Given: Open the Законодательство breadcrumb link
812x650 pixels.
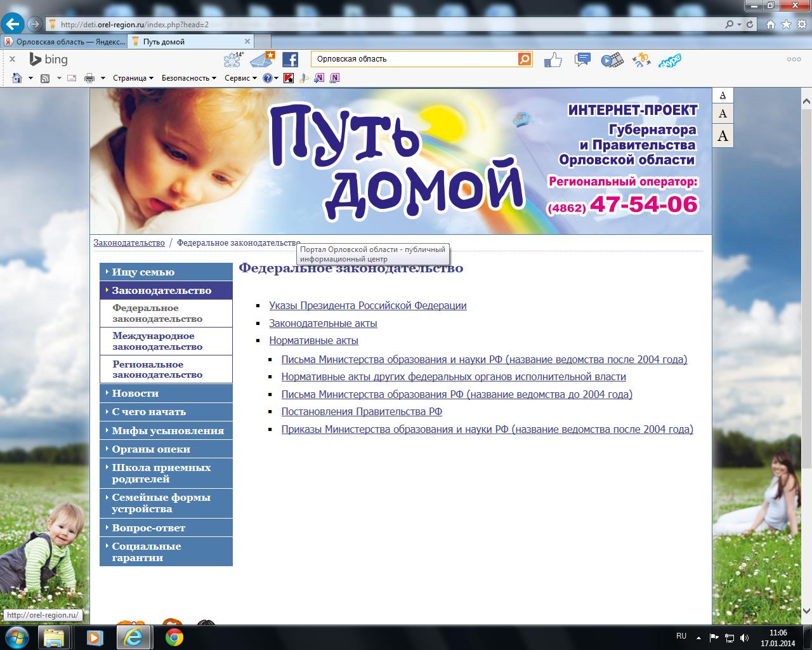Looking at the screenshot, I should click(x=129, y=242).
